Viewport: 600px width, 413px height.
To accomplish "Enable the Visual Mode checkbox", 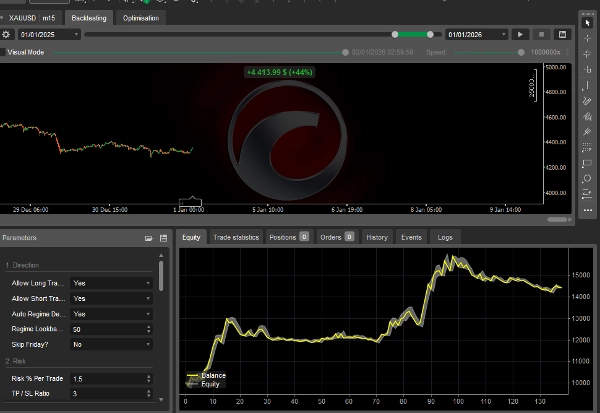I will coord(2,52).
